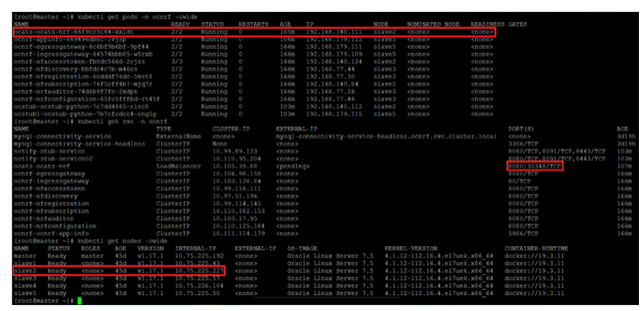
Task: Select service name notify-stub-service02
Action: click(x=53, y=158)
